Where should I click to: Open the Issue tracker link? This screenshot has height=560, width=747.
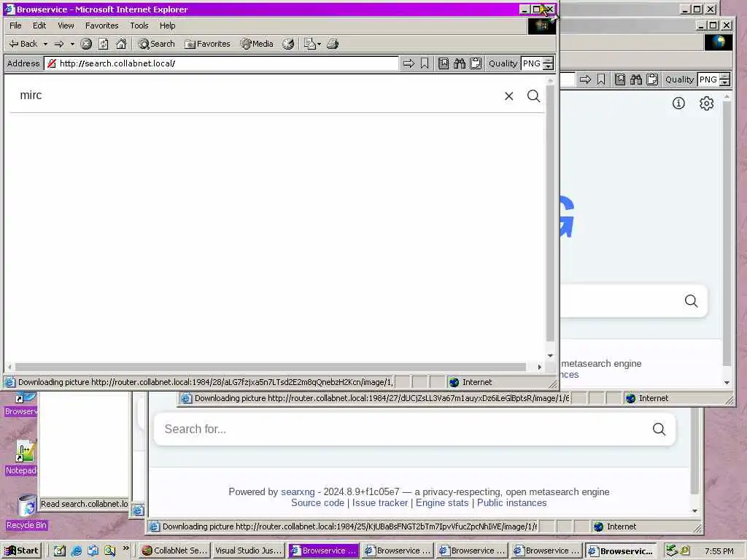[379, 503]
